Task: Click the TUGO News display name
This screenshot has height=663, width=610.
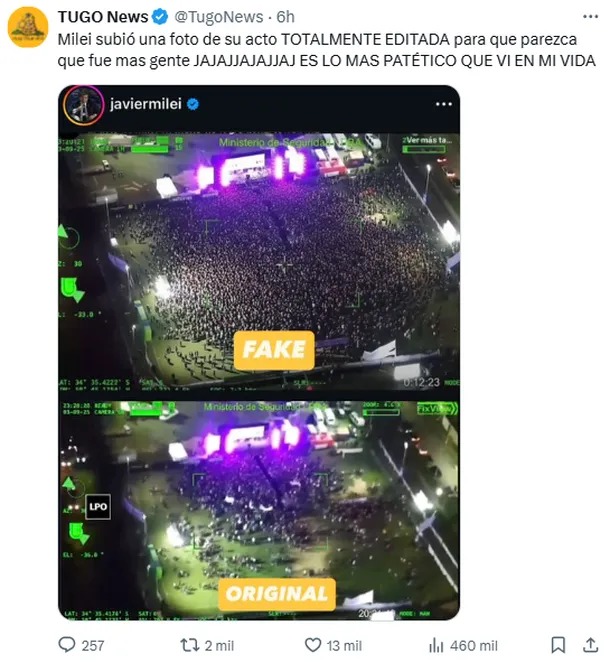Action: (103, 17)
